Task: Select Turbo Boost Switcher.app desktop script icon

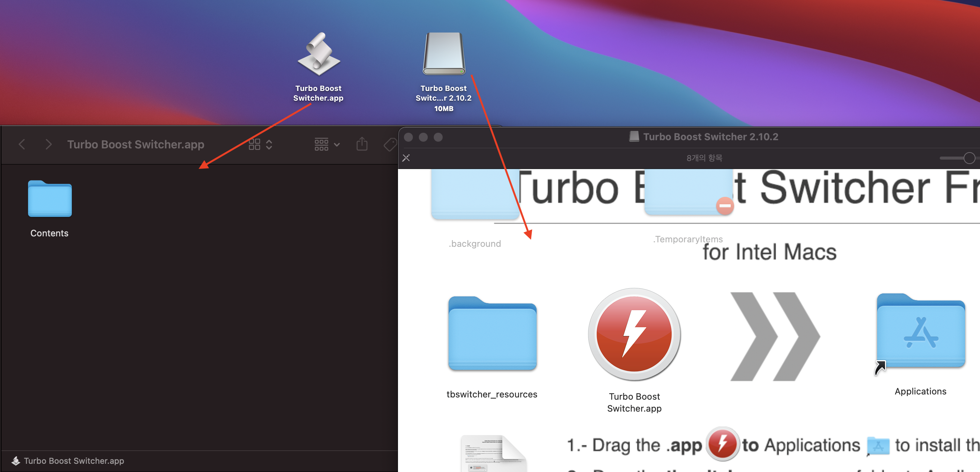Action: click(319, 54)
